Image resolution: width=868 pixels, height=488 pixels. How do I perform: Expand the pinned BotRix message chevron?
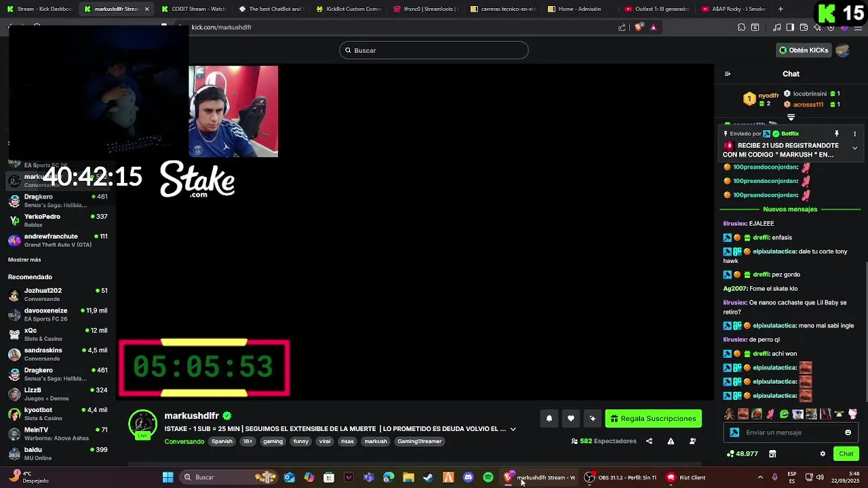(x=854, y=148)
